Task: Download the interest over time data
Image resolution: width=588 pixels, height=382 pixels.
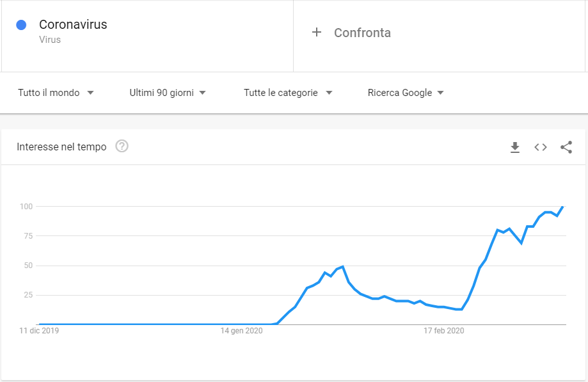Action: [x=515, y=147]
